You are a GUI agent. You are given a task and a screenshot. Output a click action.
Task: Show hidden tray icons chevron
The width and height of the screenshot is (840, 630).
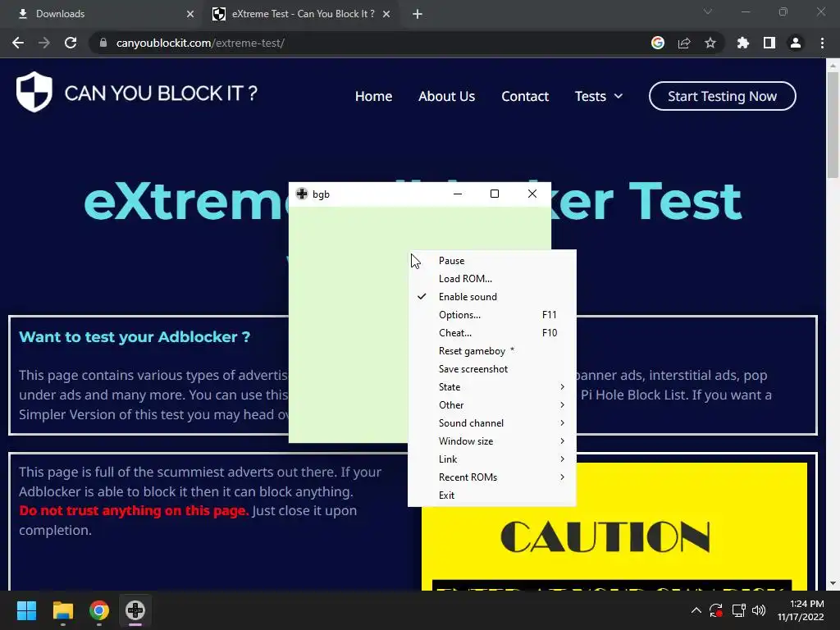[x=696, y=610]
